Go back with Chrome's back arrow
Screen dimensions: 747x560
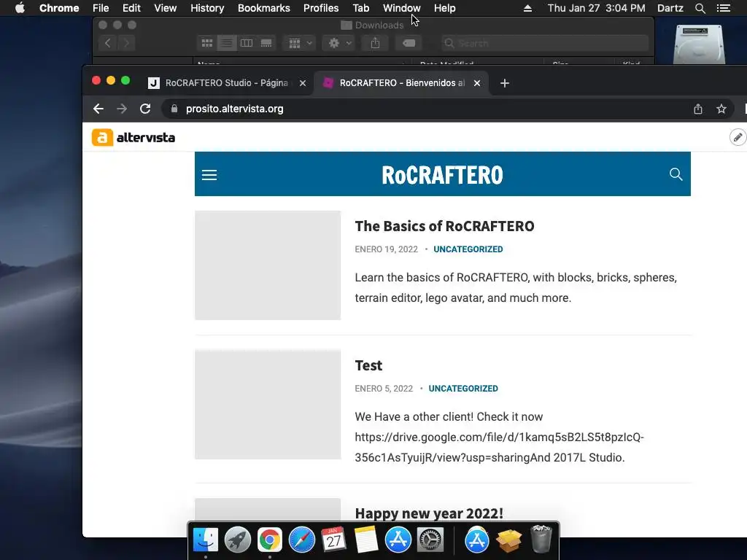click(x=98, y=109)
